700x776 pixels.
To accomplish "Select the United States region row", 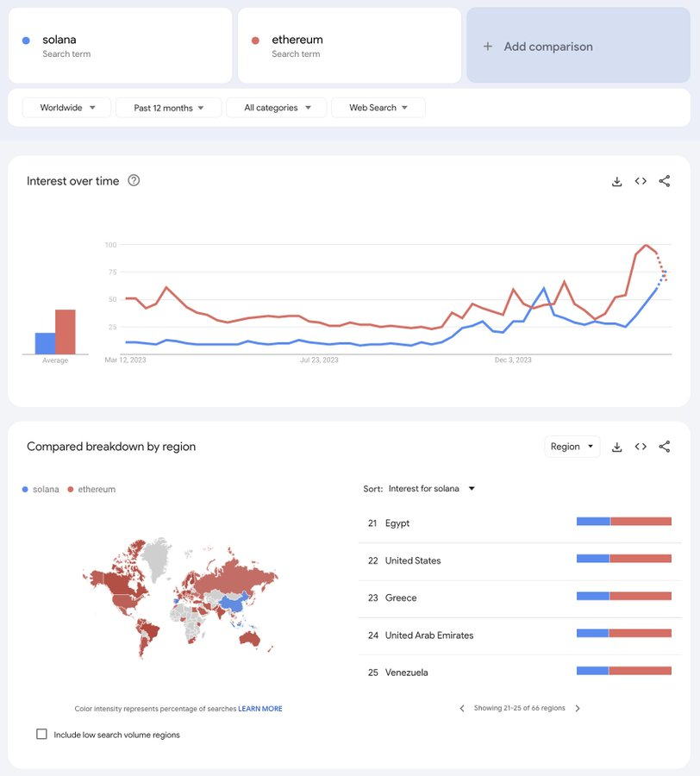I will [520, 561].
